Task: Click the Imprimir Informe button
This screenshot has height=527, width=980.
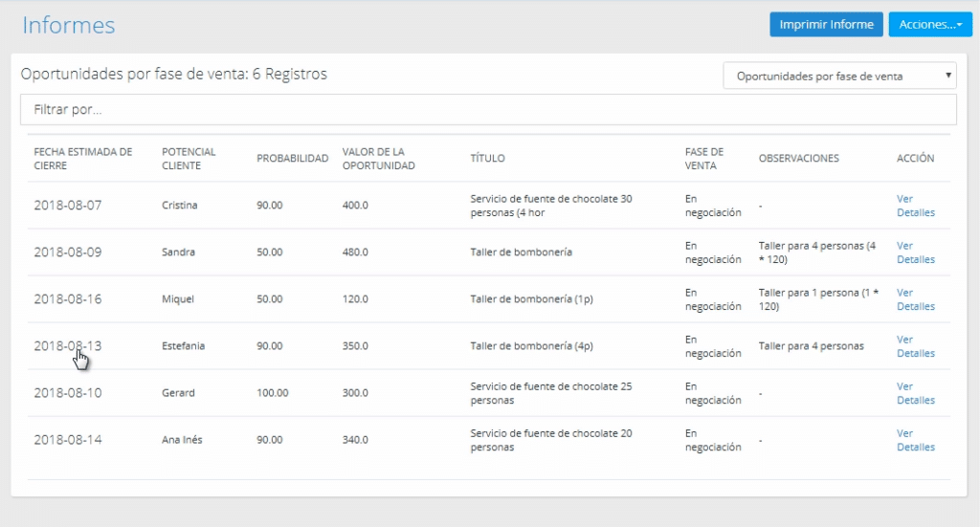Action: pos(826,25)
